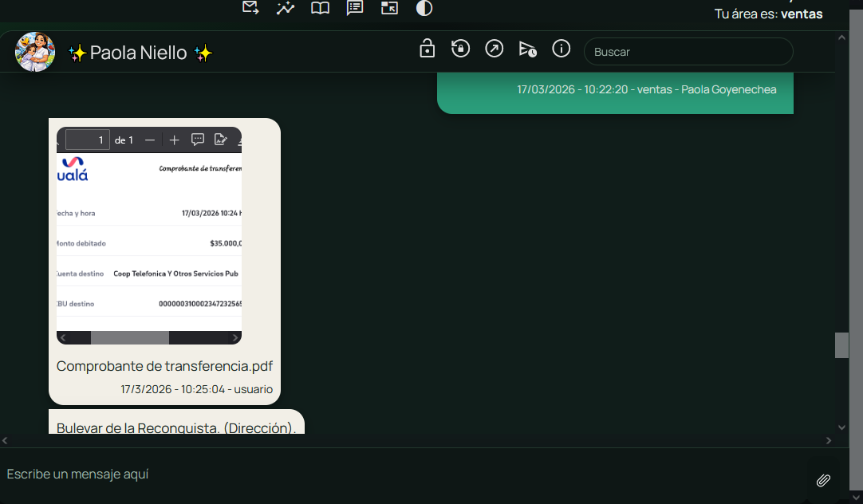Click the circular-arrow lock restore icon
This screenshot has width=863, height=504.
tap(460, 49)
